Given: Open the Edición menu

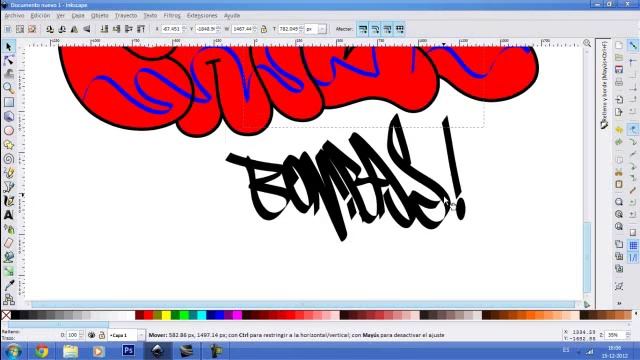Looking at the screenshot, I should coord(40,16).
